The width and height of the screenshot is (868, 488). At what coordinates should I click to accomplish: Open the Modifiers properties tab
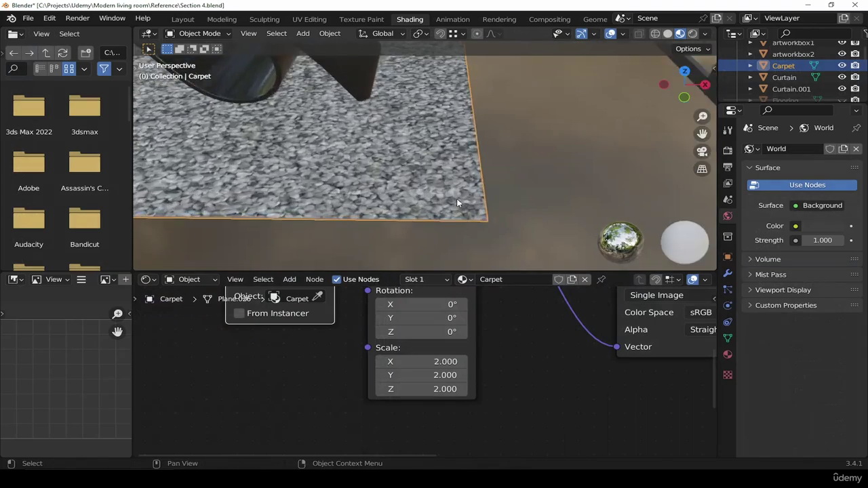click(x=728, y=273)
